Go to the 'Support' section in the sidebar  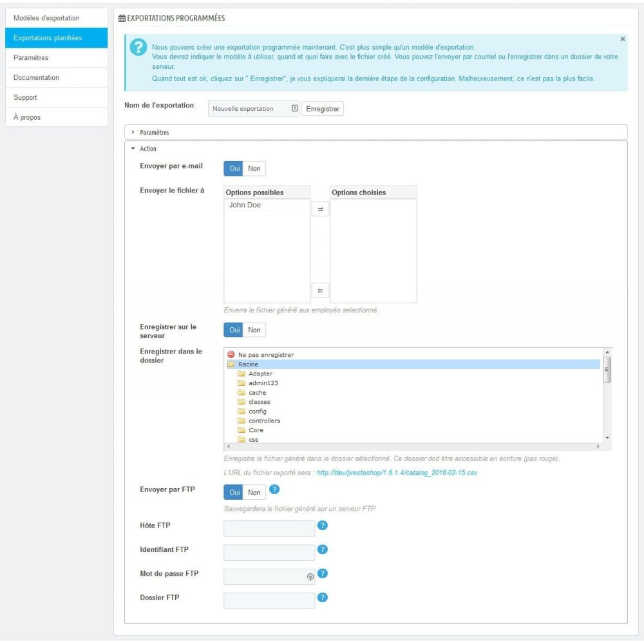(26, 97)
